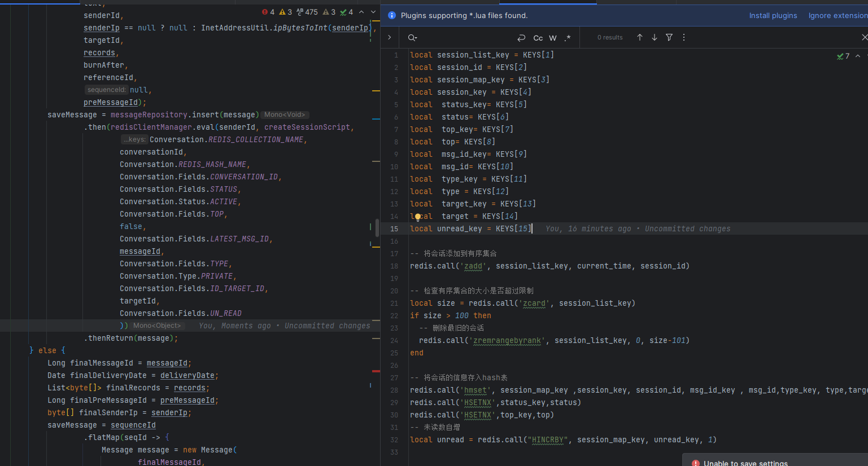
Task: Click the Install plugins link
Action: [773, 15]
